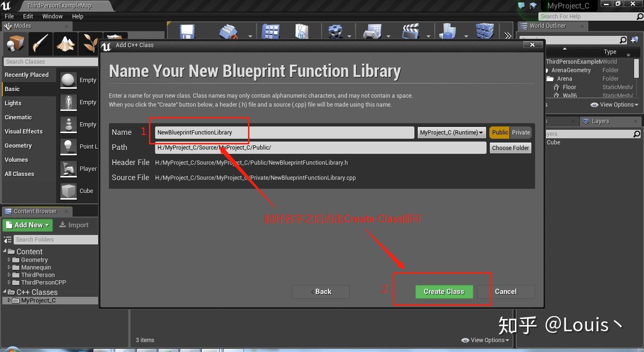This screenshot has height=352, width=644.
Task: Select the Place mode icon in Modes panel
Action: (x=15, y=43)
